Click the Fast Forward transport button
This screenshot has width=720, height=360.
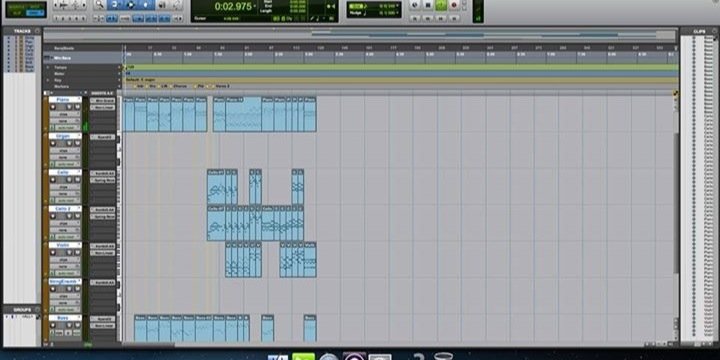[x=441, y=18]
